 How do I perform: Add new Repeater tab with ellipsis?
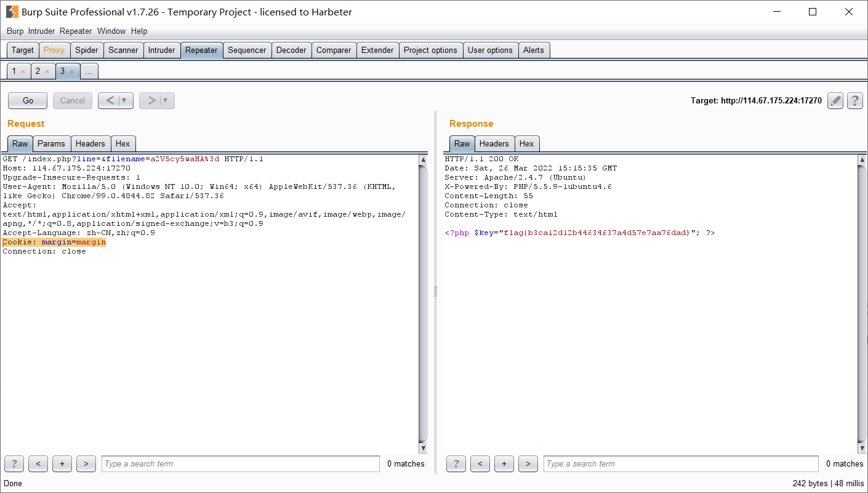click(89, 71)
